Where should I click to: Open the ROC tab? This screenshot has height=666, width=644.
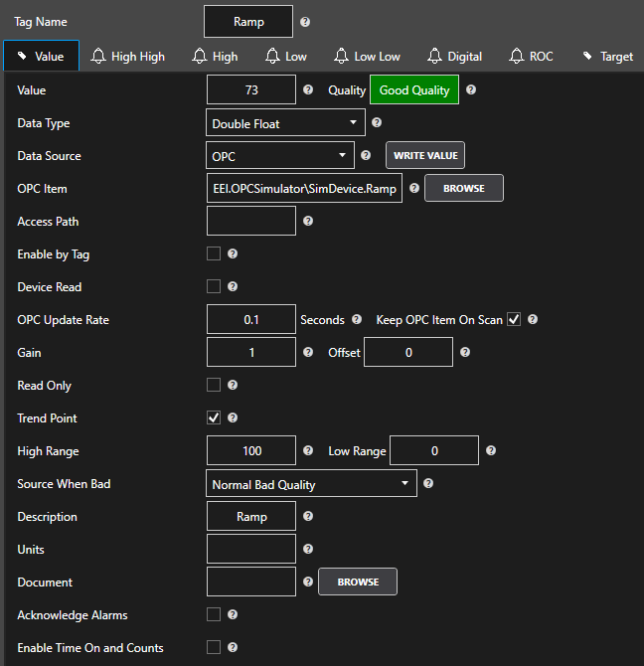click(x=531, y=57)
